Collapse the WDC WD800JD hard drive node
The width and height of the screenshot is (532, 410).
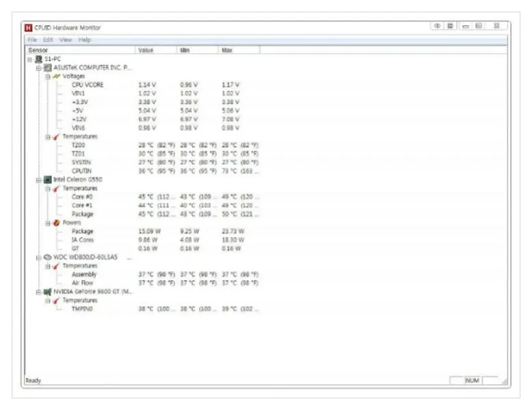(x=39, y=257)
